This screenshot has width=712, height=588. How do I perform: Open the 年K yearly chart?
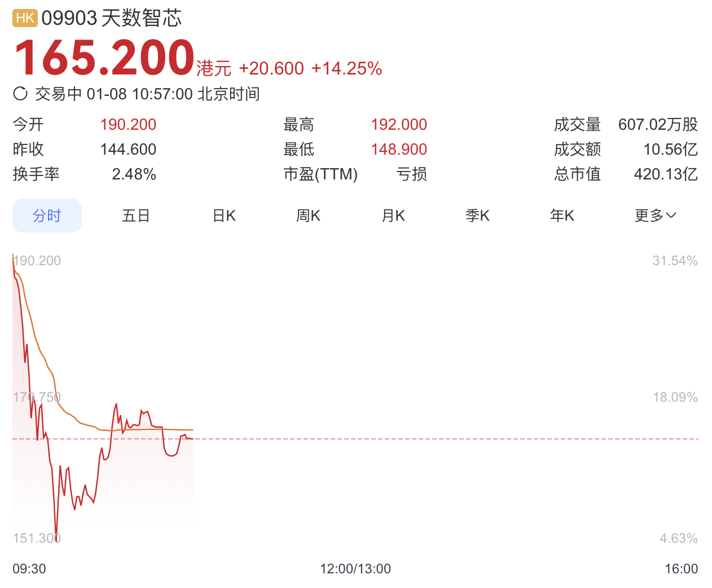(562, 216)
